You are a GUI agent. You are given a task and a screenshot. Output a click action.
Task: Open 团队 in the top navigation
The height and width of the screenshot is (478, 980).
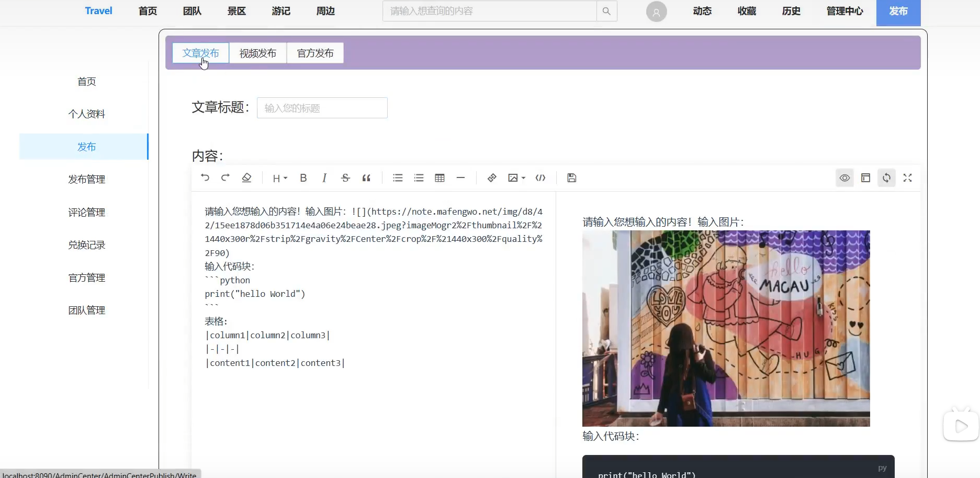[192, 11]
